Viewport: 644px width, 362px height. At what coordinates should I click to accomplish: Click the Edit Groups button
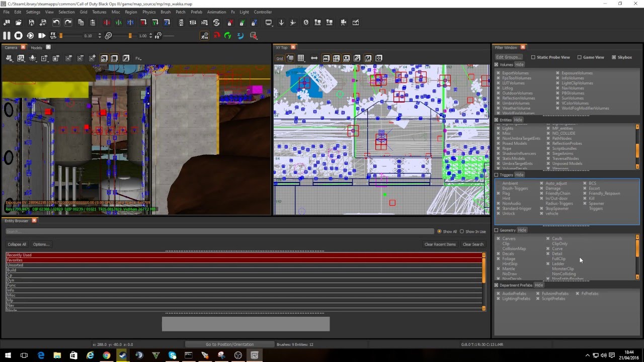point(509,57)
